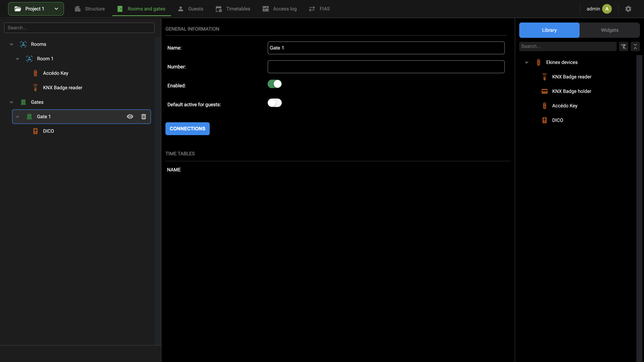Viewport: 644px width, 362px height.
Task: Click KNX Badge reader icon in Library
Action: pos(545,77)
